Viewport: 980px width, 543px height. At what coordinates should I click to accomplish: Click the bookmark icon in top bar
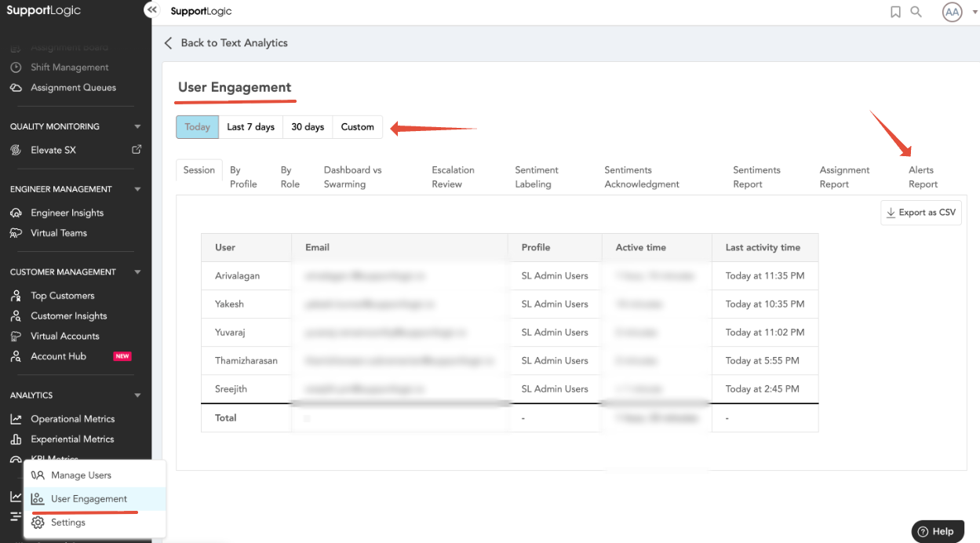895,12
